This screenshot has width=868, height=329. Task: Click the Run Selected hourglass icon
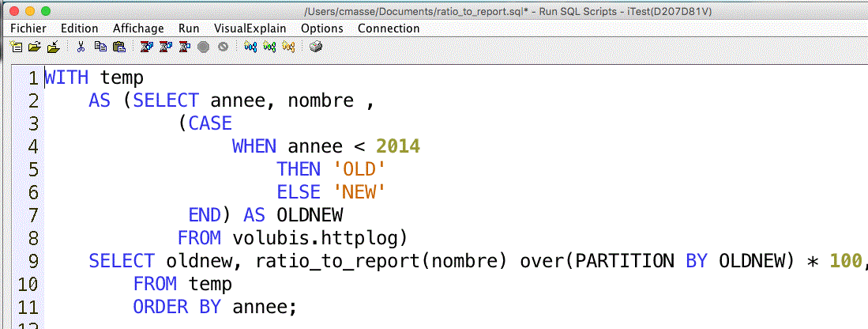pos(185,47)
